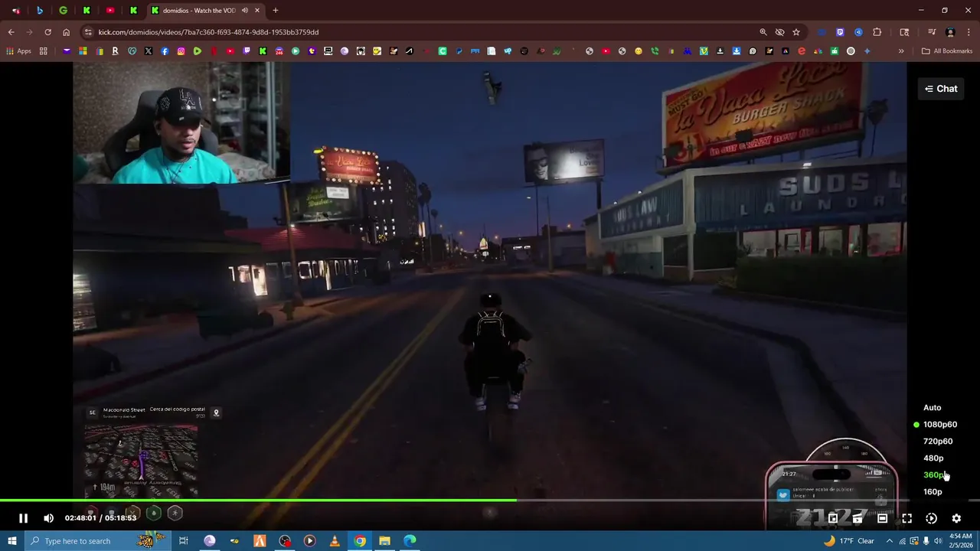Click the video timestamp 02:48:01 / 05:18:53

tap(100, 518)
